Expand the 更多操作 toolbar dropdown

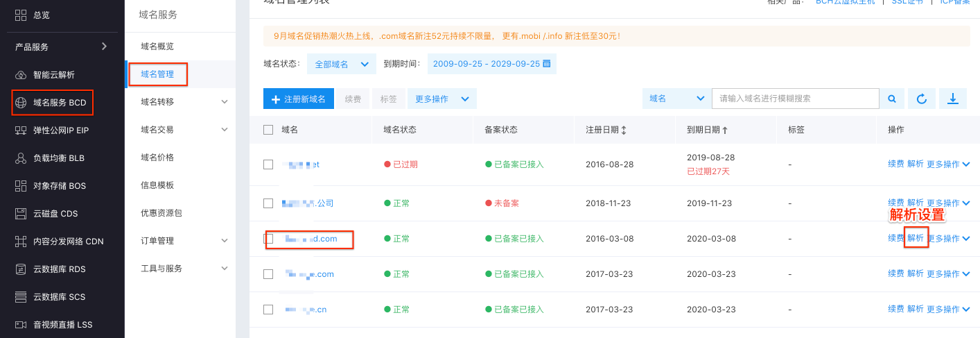pyautogui.click(x=441, y=99)
